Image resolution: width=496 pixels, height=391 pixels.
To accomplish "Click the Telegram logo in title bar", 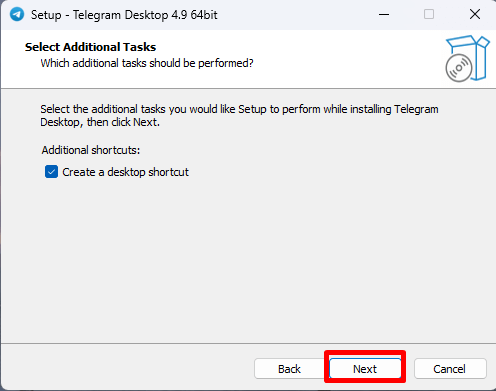I will (x=17, y=14).
